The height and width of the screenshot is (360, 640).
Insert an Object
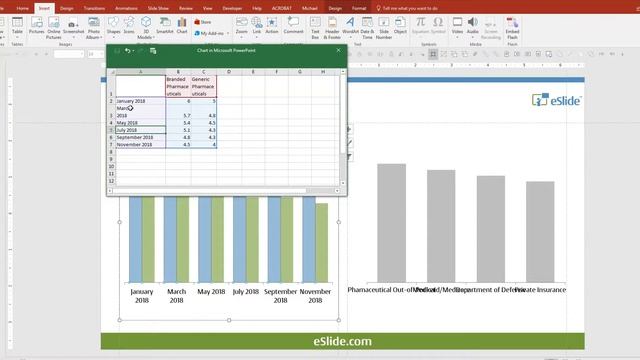pos(400,25)
